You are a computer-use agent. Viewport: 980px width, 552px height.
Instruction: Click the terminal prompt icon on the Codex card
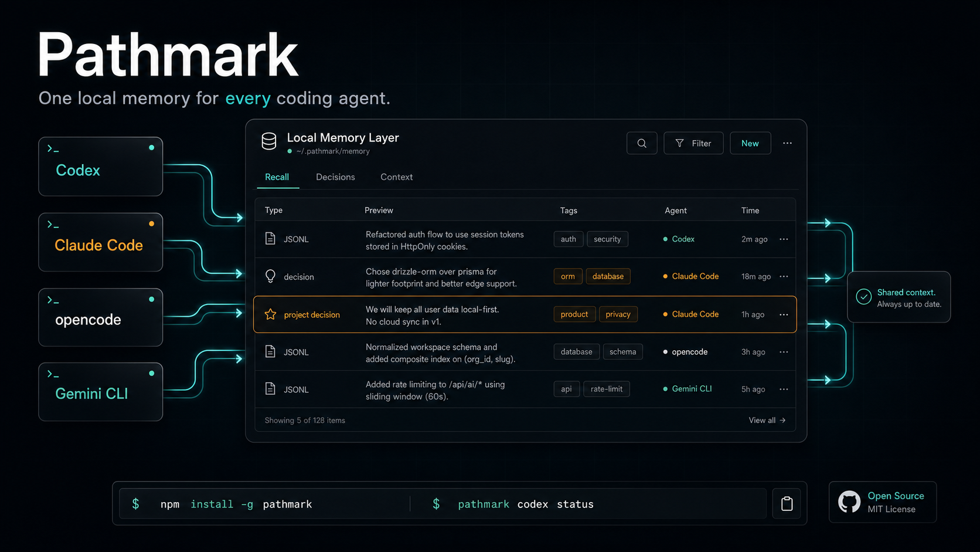tap(53, 149)
